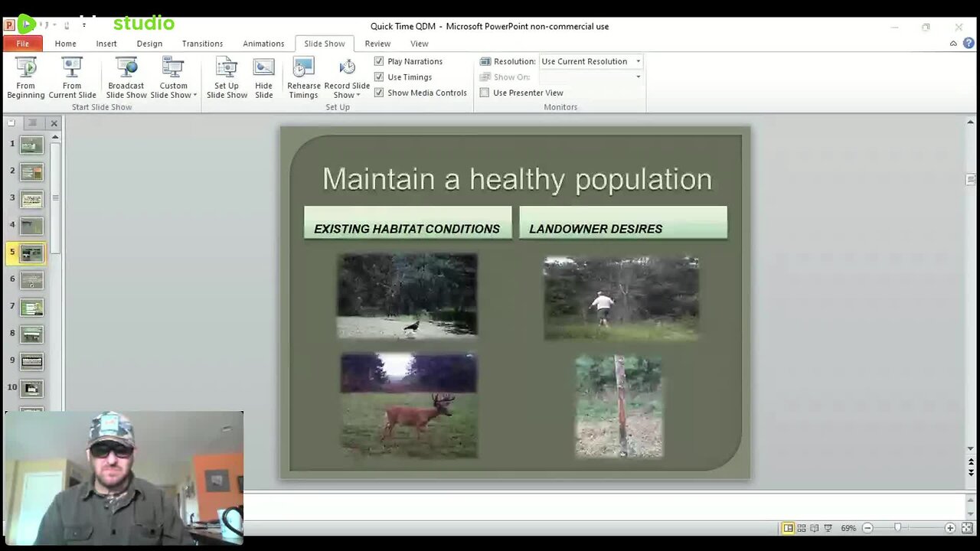Open the View ribbon tab

coord(419,44)
